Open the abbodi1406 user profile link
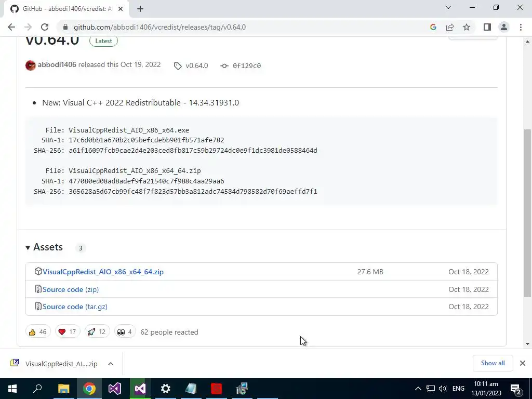 pyautogui.click(x=57, y=64)
